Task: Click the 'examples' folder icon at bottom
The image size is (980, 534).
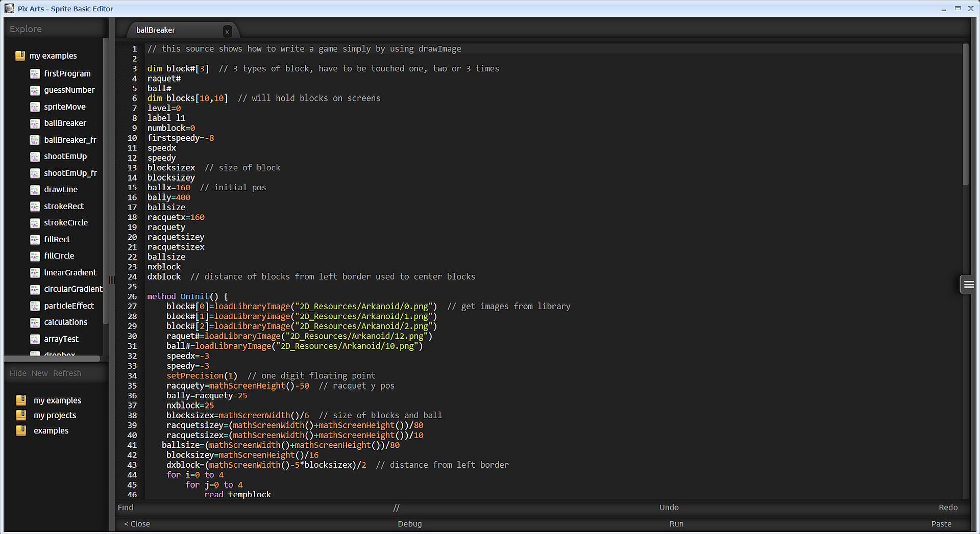Action: tap(21, 430)
